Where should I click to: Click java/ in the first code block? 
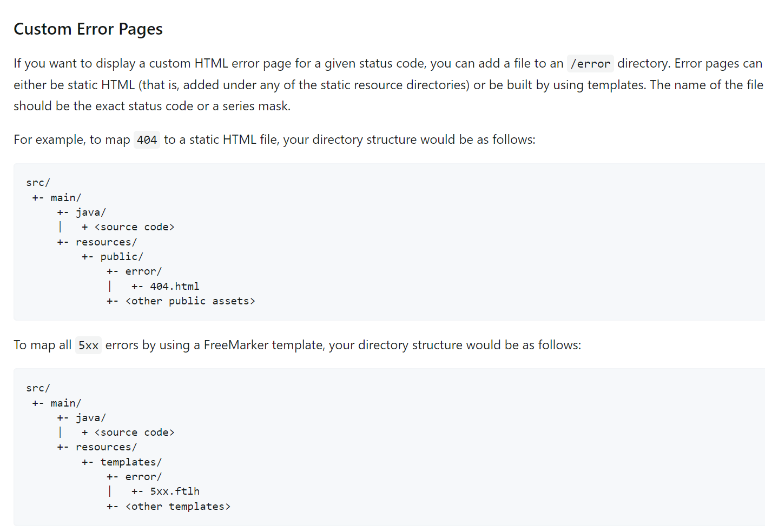click(91, 212)
